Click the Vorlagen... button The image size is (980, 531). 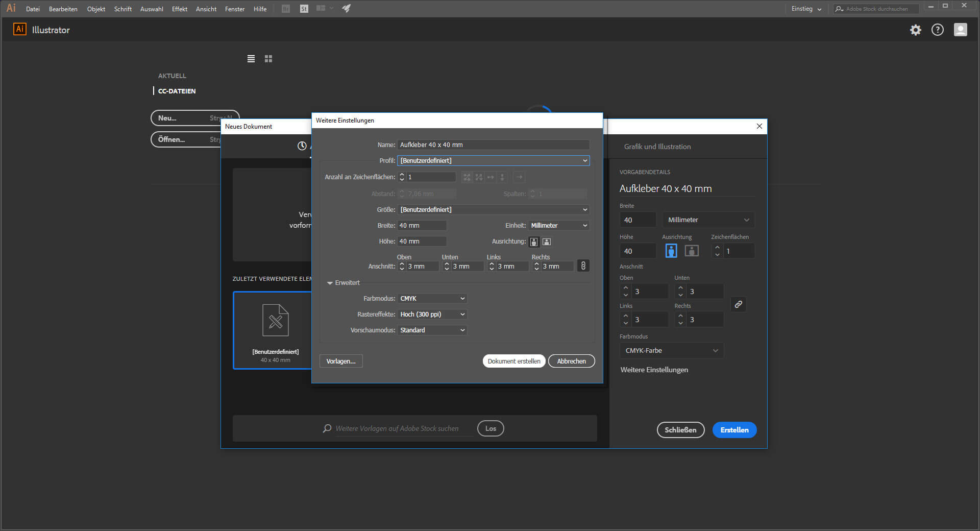click(340, 361)
